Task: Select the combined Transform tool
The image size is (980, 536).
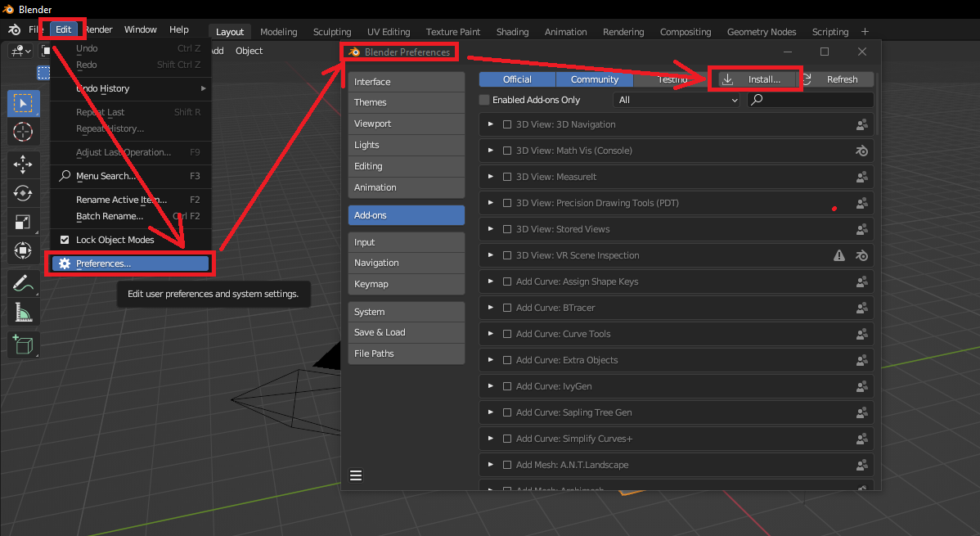Action: click(23, 250)
